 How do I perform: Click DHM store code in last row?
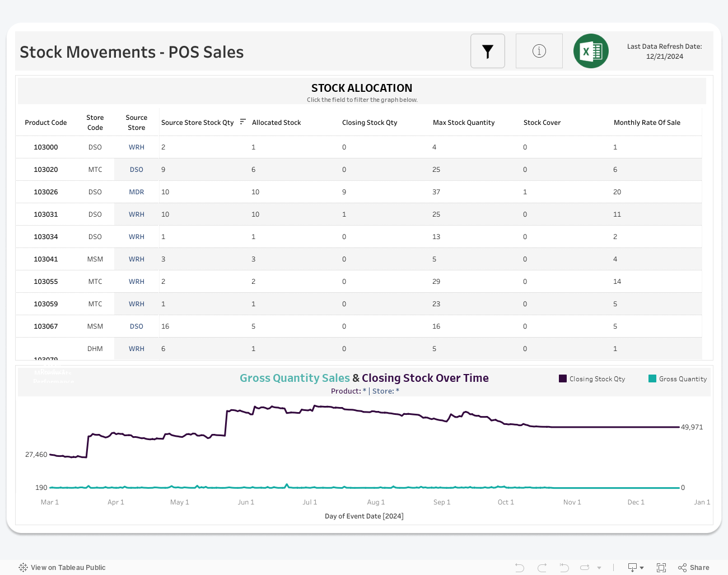tap(95, 349)
